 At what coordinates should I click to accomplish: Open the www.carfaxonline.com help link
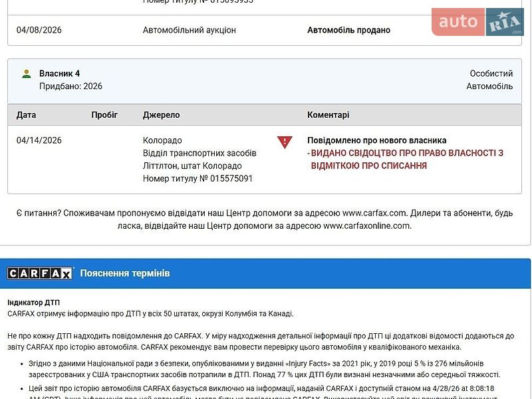point(366,225)
